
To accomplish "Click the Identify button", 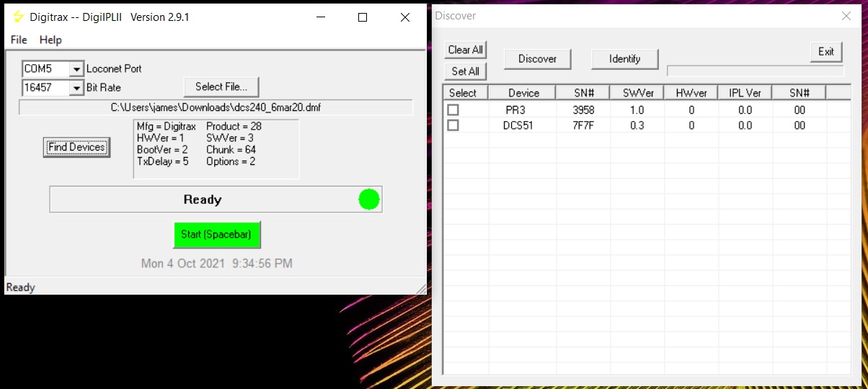I will (624, 59).
